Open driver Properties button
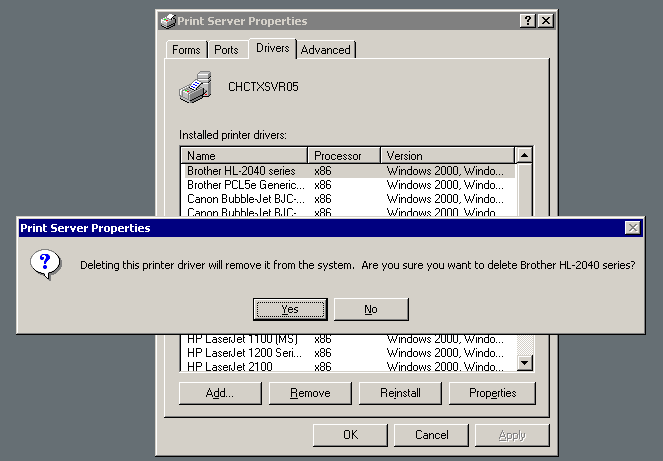 pos(492,393)
